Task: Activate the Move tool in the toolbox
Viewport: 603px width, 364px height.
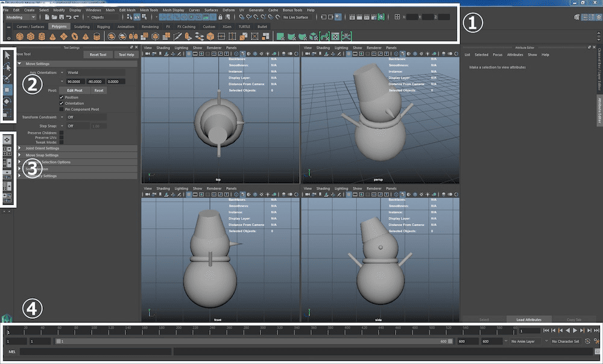Action: tap(7, 90)
